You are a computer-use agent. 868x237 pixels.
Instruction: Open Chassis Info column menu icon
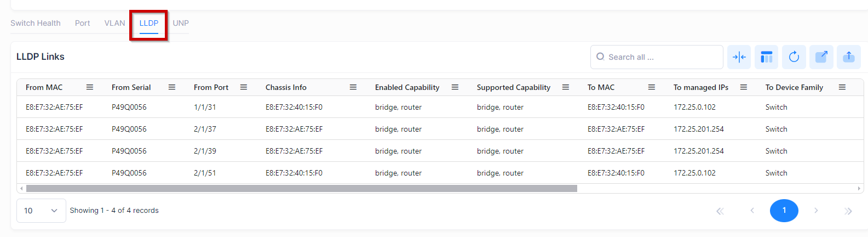[x=353, y=87]
